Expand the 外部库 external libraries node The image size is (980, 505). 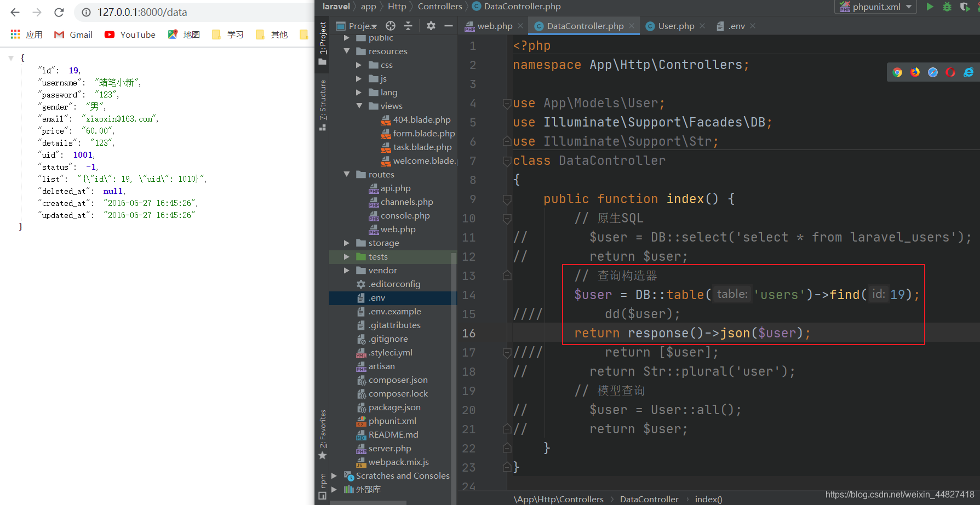point(334,489)
